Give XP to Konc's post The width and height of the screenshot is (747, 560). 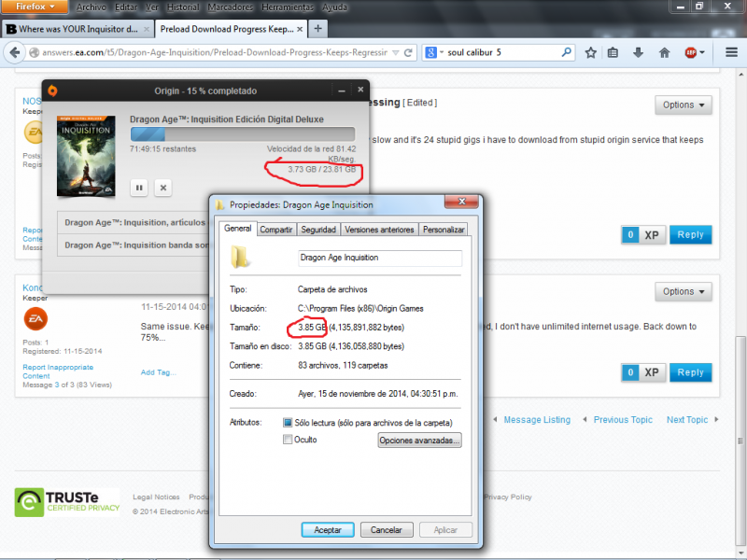coord(643,372)
